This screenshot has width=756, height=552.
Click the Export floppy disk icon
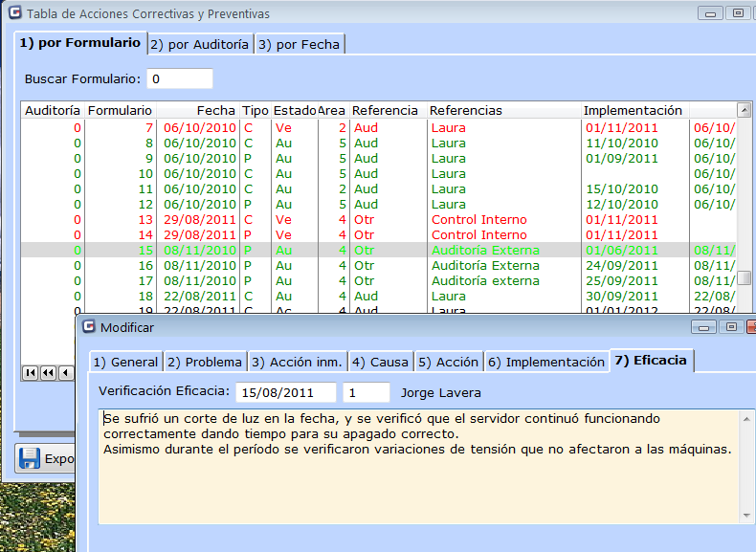pyautogui.click(x=30, y=458)
